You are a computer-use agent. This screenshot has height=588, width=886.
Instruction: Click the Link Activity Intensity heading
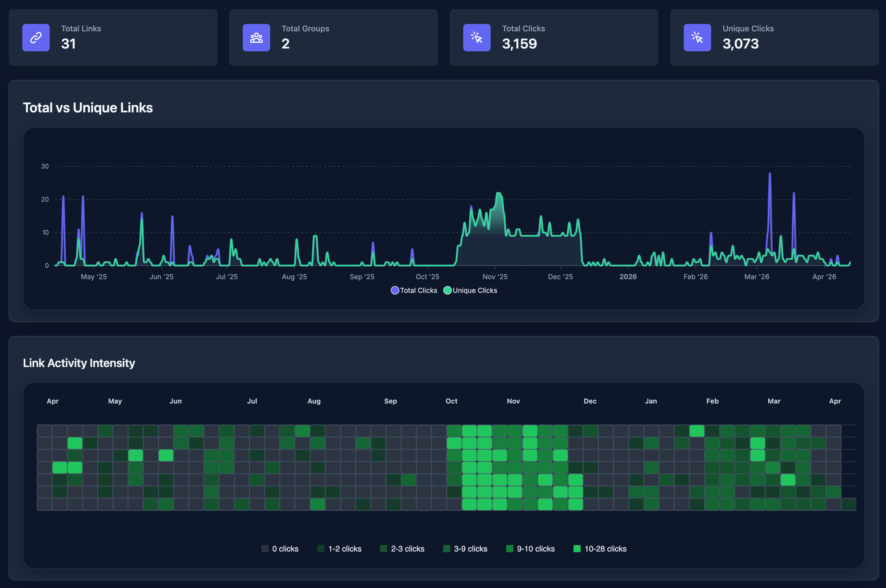(79, 363)
